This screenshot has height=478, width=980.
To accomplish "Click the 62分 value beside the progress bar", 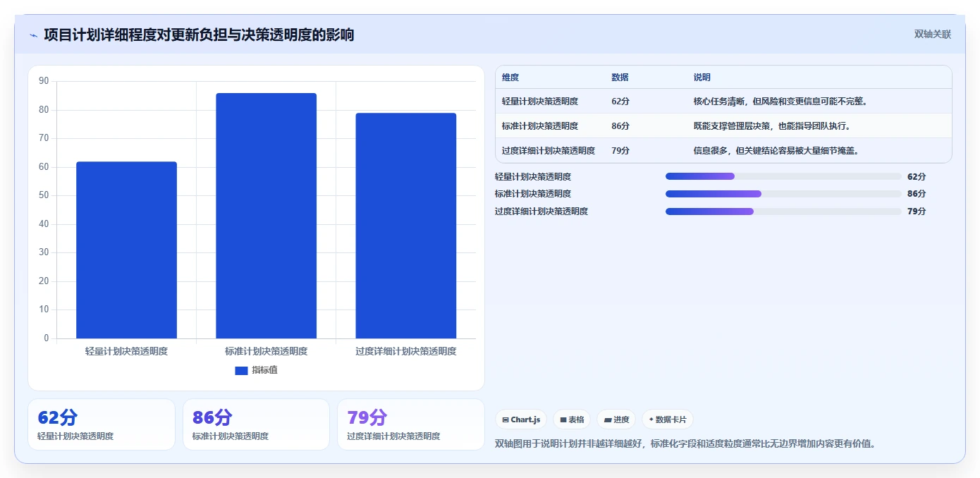I will 917,176.
